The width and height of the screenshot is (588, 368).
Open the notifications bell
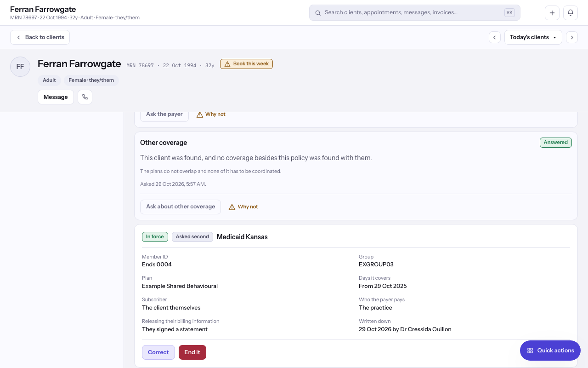(571, 13)
